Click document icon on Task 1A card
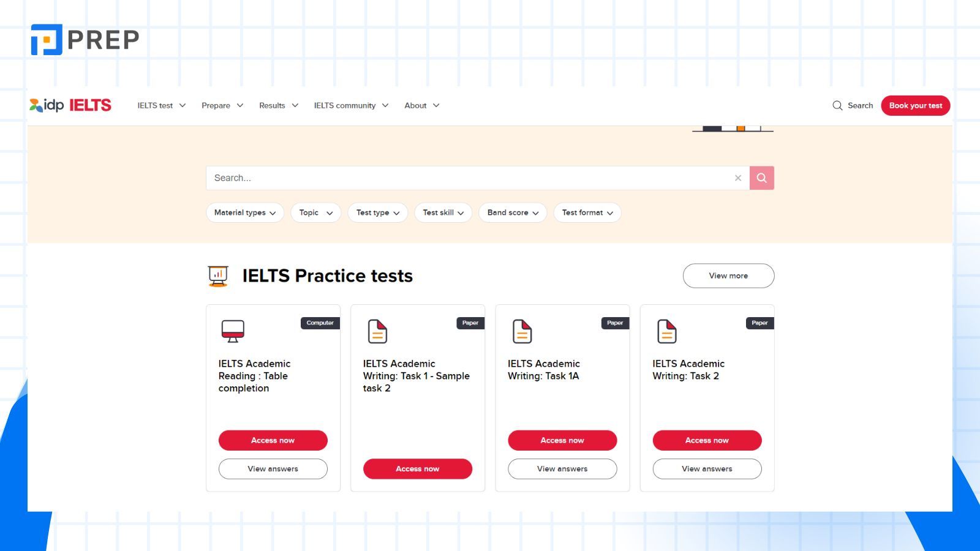 click(x=522, y=331)
